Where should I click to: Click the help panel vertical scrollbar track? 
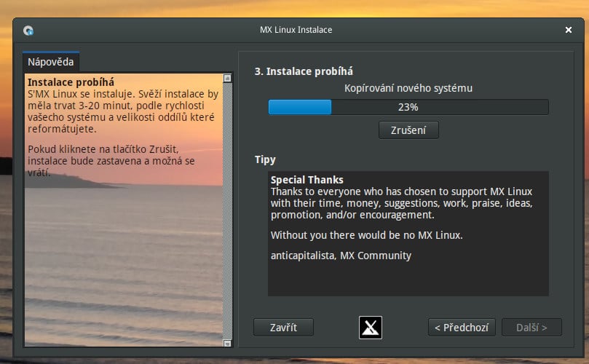(x=227, y=210)
